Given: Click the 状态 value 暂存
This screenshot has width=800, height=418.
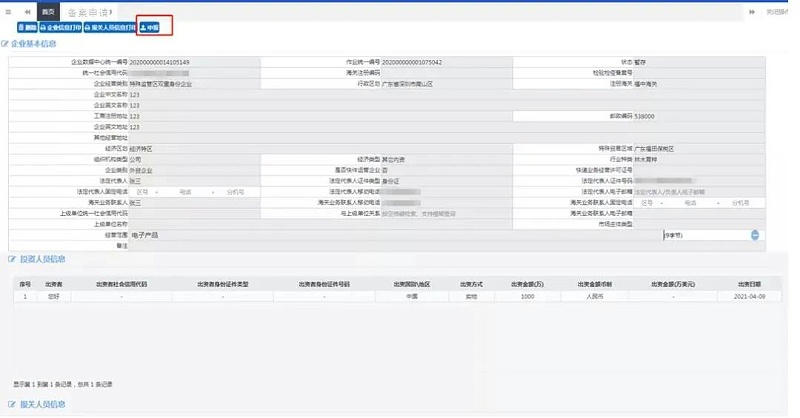Looking at the screenshot, I should click(640, 62).
